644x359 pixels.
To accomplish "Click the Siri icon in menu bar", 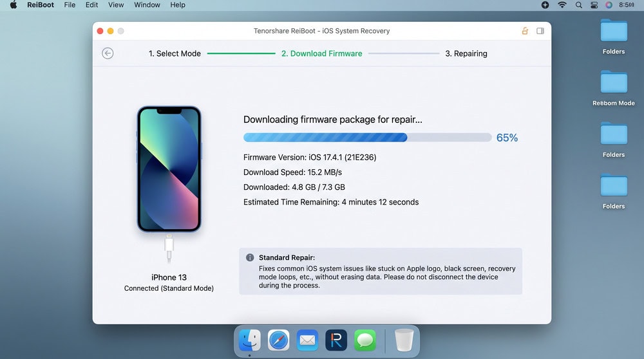I will (609, 5).
